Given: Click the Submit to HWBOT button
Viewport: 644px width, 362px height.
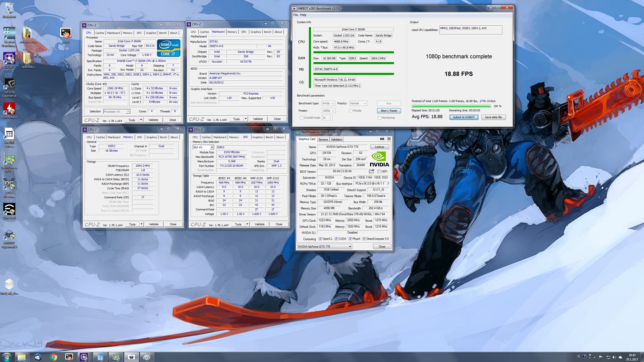Looking at the screenshot, I should [464, 117].
